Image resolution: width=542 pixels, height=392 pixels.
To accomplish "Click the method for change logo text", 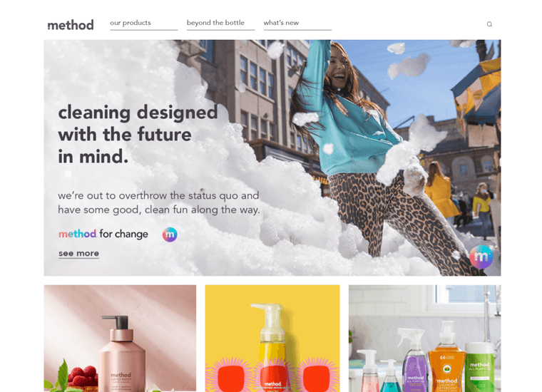I will 103,234.
